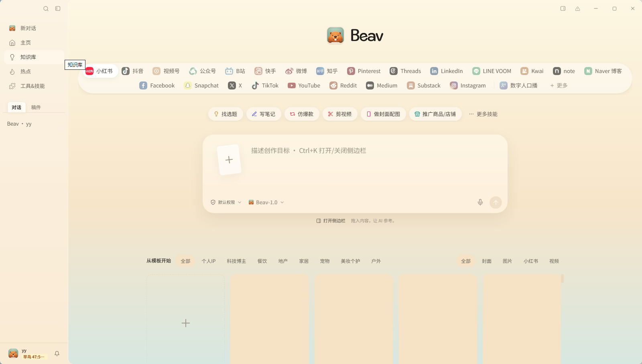The width and height of the screenshot is (642, 364).
Task: Select the 微博 platform
Action: tap(296, 71)
